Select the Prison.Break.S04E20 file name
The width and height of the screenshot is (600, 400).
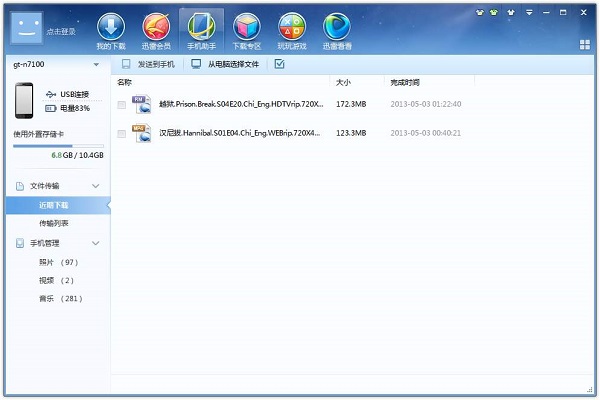241,104
